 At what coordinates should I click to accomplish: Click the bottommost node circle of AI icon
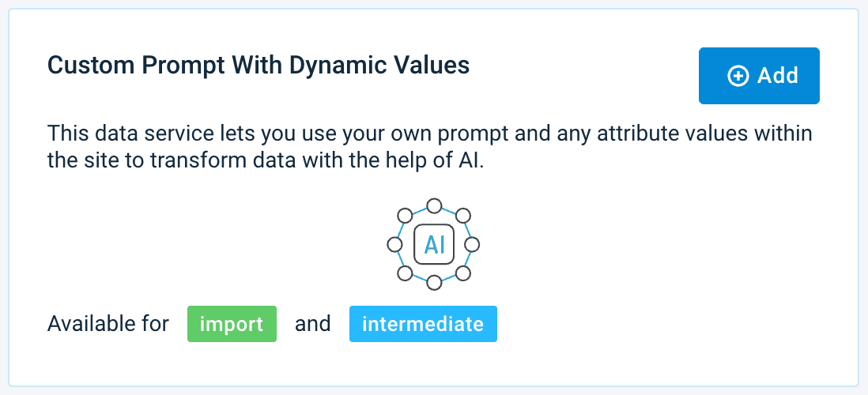point(434,282)
